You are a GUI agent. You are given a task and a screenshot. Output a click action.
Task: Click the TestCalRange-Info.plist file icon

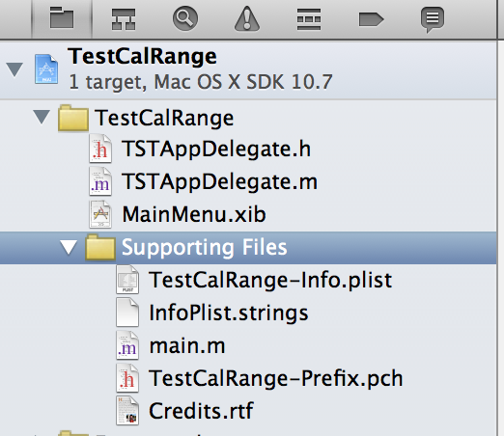(127, 280)
